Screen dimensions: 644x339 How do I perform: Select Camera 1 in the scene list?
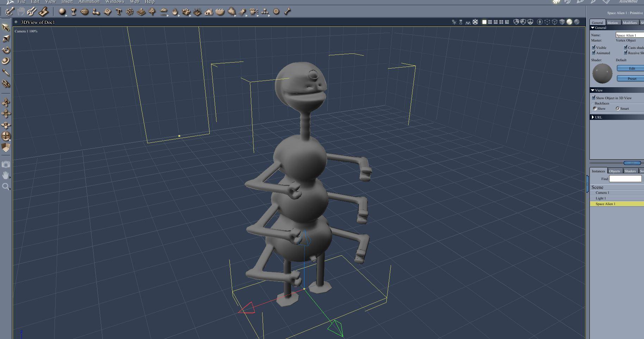(617, 193)
